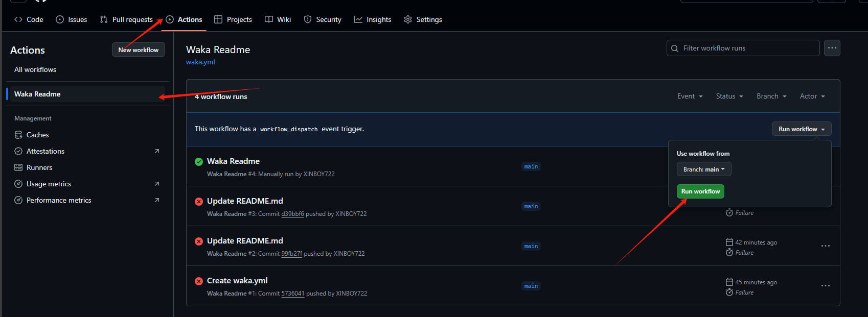Click external link arrow beside Attestations

[157, 151]
